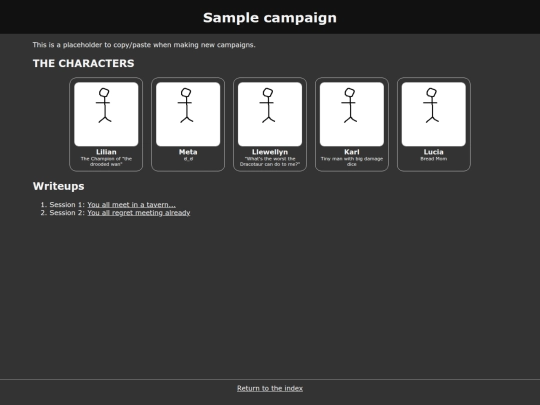Open Karl's stick figure portrait
The image size is (540, 405).
pyautogui.click(x=352, y=114)
